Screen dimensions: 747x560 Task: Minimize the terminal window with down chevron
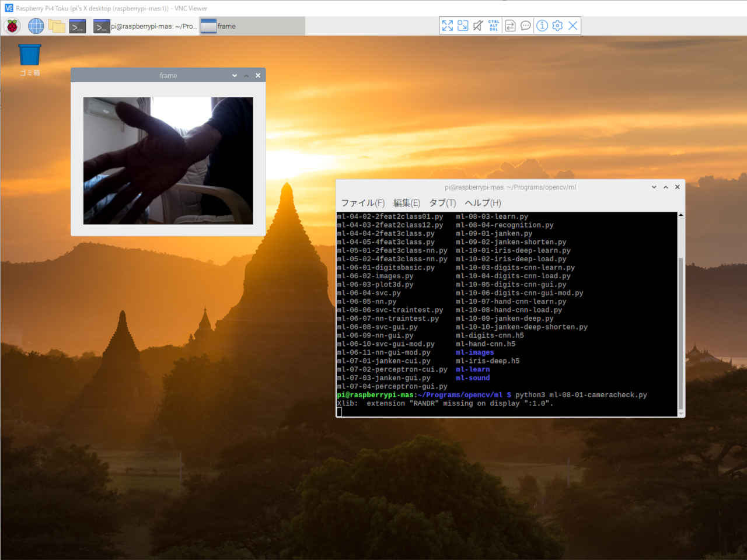click(654, 187)
